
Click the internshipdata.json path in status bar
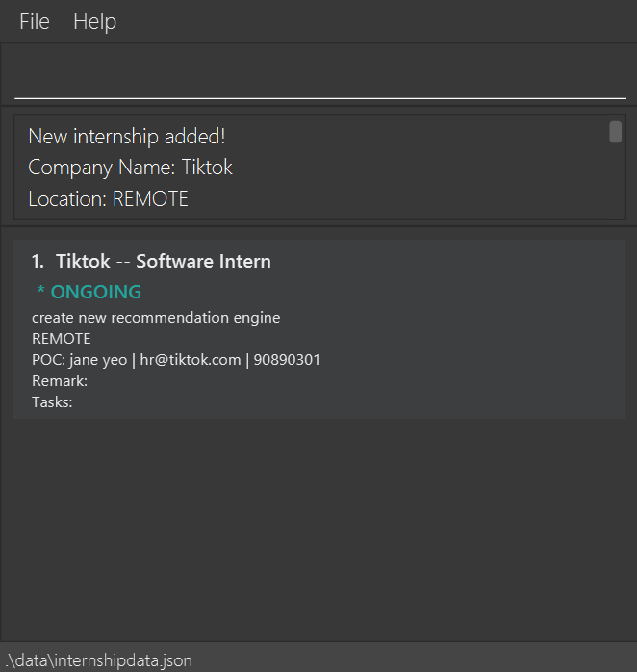tap(99, 660)
